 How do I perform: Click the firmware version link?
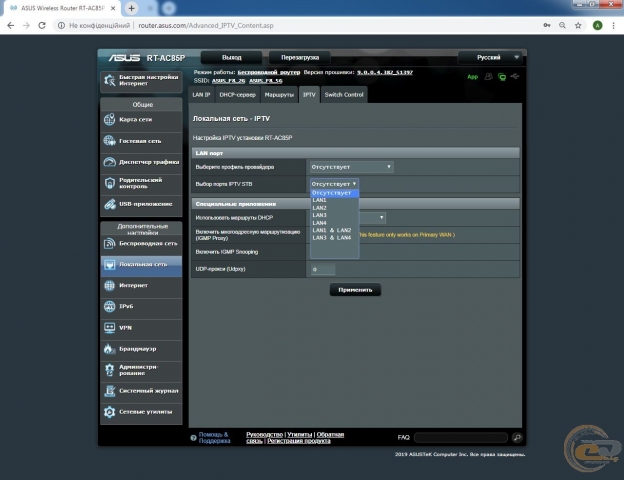(384, 73)
